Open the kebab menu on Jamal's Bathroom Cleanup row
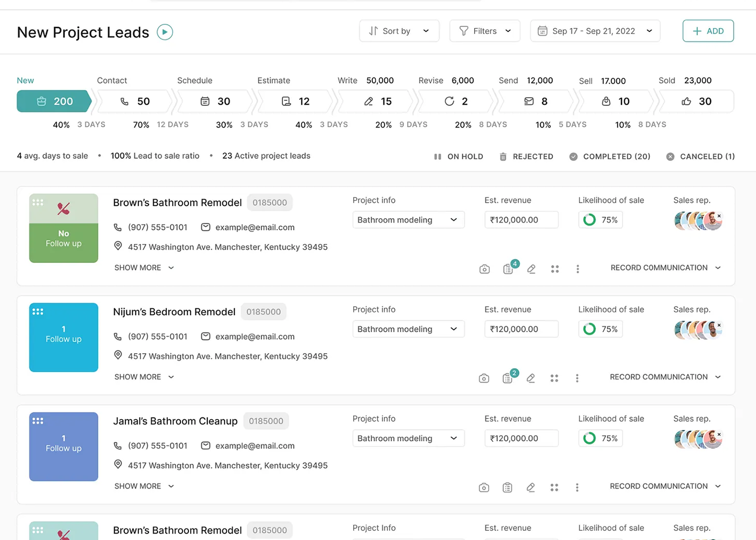This screenshot has width=756, height=540. tap(577, 487)
